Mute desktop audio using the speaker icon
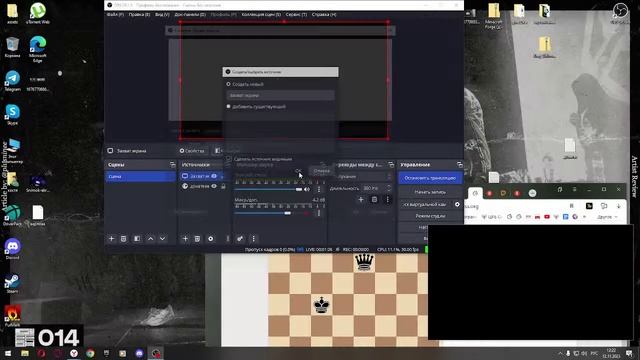The height and width of the screenshot is (360, 640). point(307,189)
